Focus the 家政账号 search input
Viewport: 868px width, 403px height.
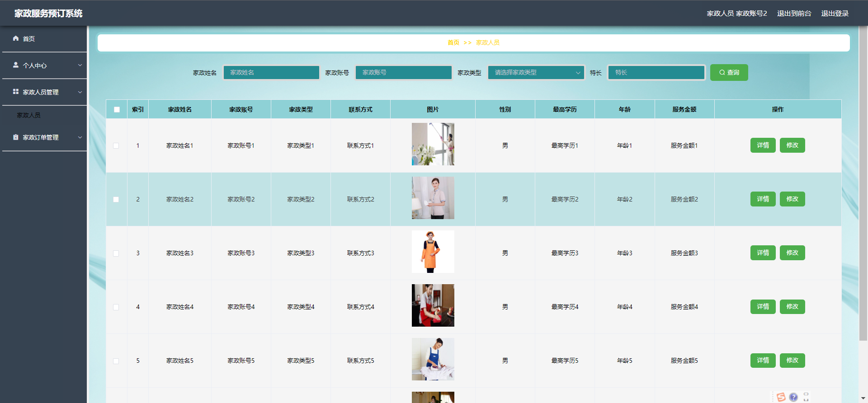tap(403, 72)
